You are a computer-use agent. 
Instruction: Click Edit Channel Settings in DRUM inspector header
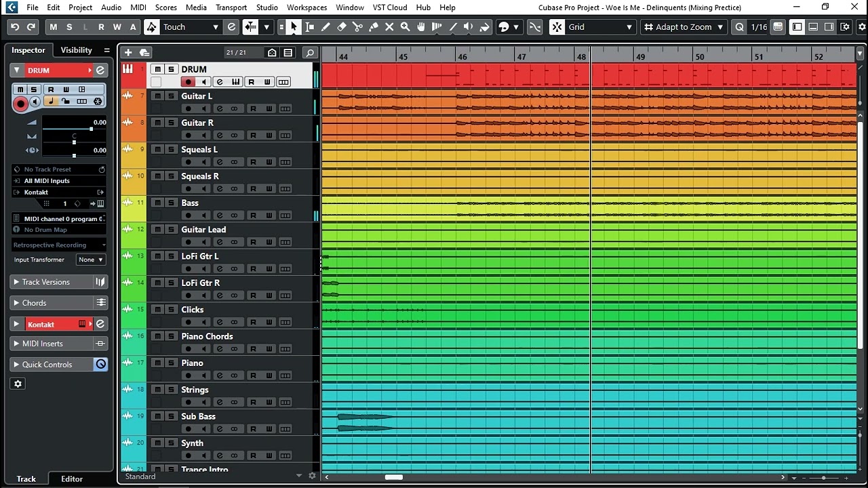coord(100,70)
